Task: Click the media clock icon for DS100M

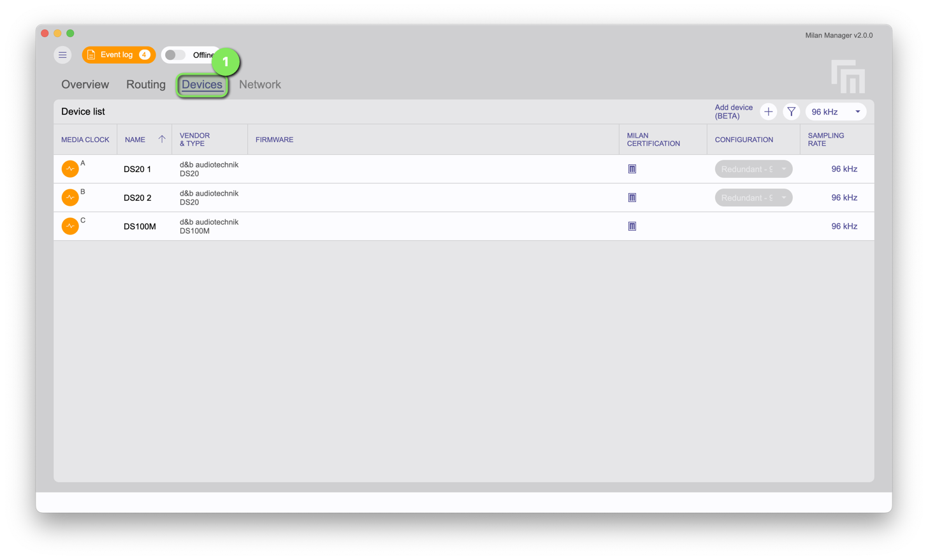Action: pos(70,226)
